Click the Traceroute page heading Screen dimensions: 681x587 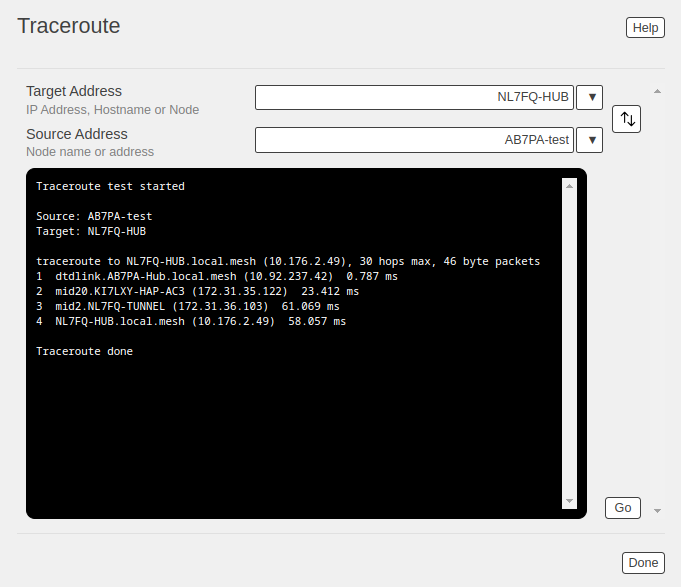(x=69, y=26)
